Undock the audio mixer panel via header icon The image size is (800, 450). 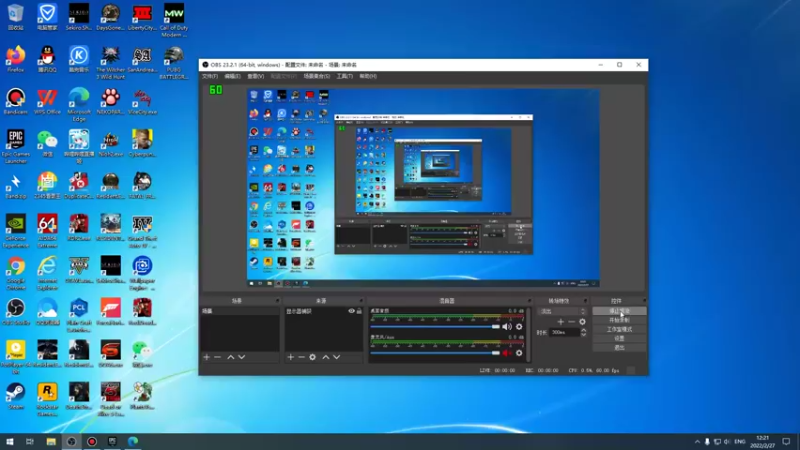coord(529,301)
